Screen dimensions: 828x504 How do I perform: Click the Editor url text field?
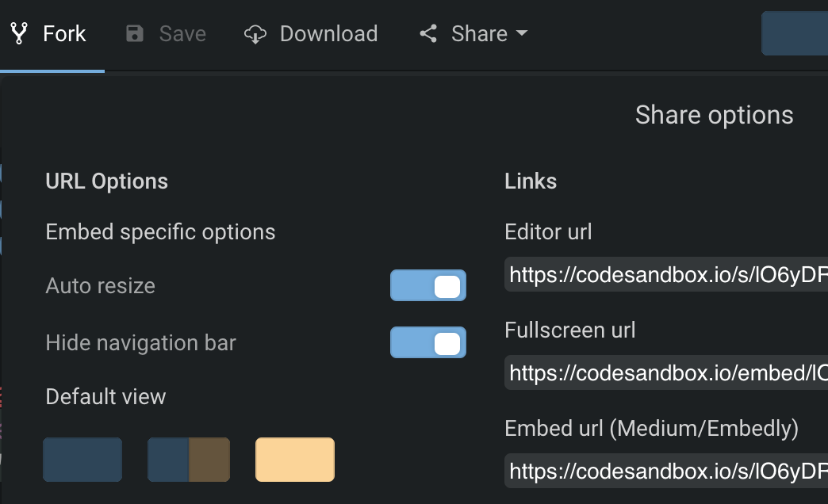point(666,275)
